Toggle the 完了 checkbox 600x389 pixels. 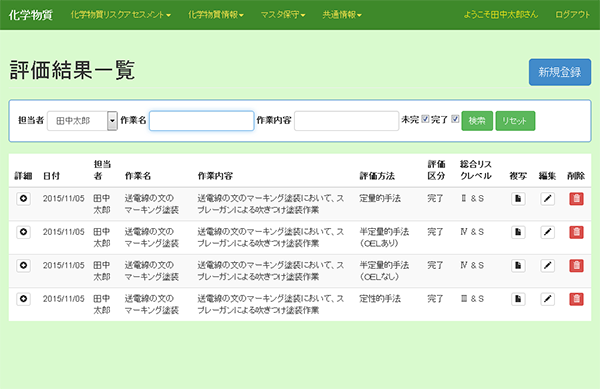coord(455,119)
